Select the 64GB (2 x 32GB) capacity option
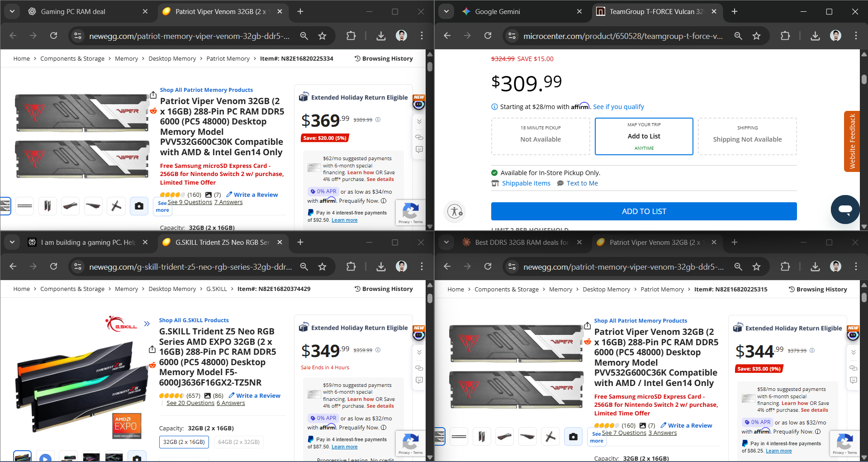The width and height of the screenshot is (868, 462). pyautogui.click(x=238, y=442)
